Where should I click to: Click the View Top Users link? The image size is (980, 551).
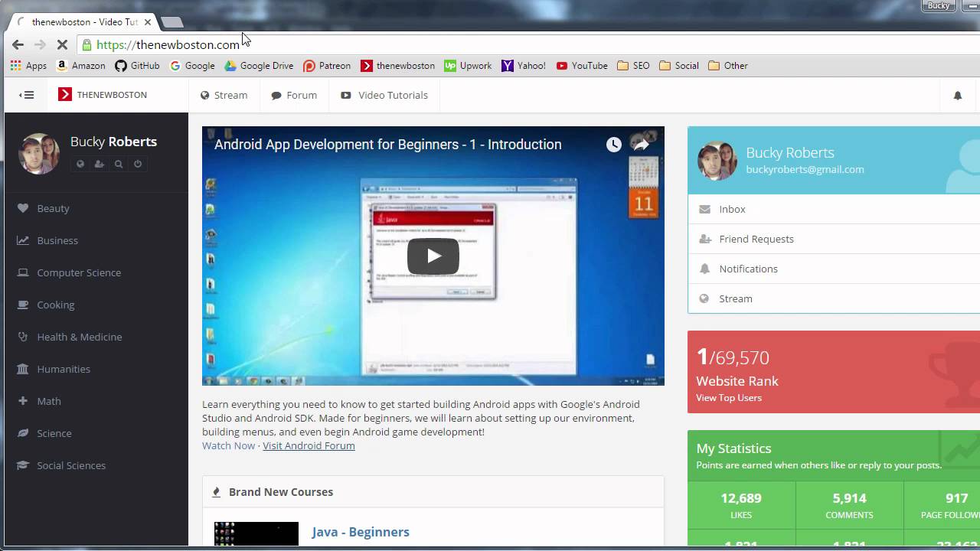729,398
